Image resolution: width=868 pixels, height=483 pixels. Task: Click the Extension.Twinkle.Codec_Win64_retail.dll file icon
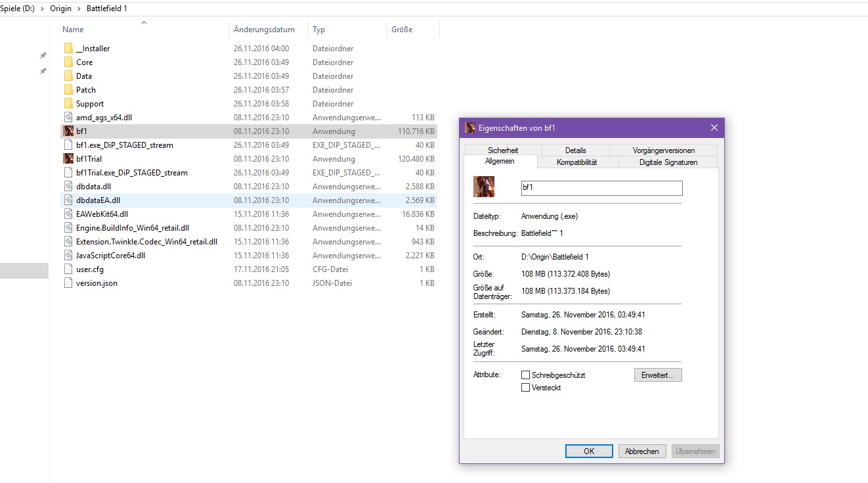(x=69, y=242)
